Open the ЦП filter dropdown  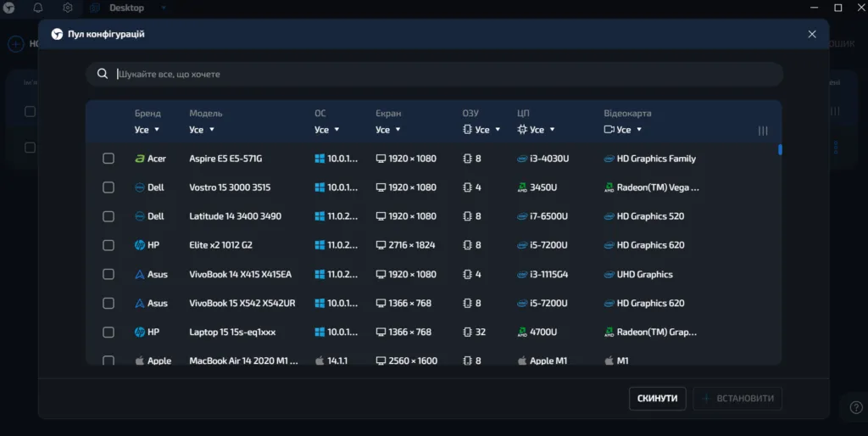tap(537, 130)
